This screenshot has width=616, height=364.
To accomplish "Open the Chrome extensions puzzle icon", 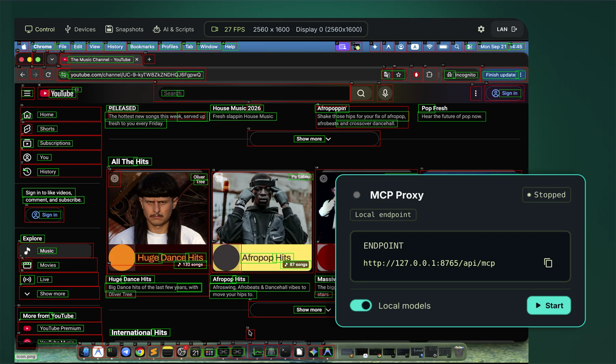I will 429,75.
